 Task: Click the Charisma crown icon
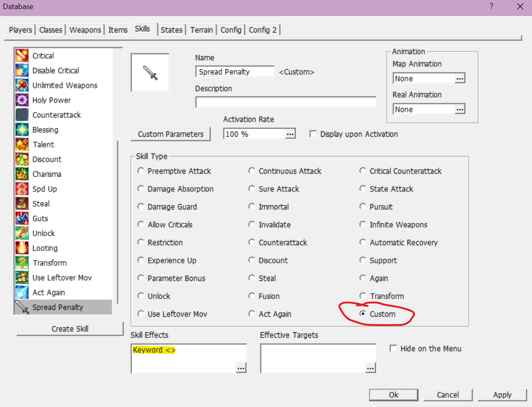[22, 174]
